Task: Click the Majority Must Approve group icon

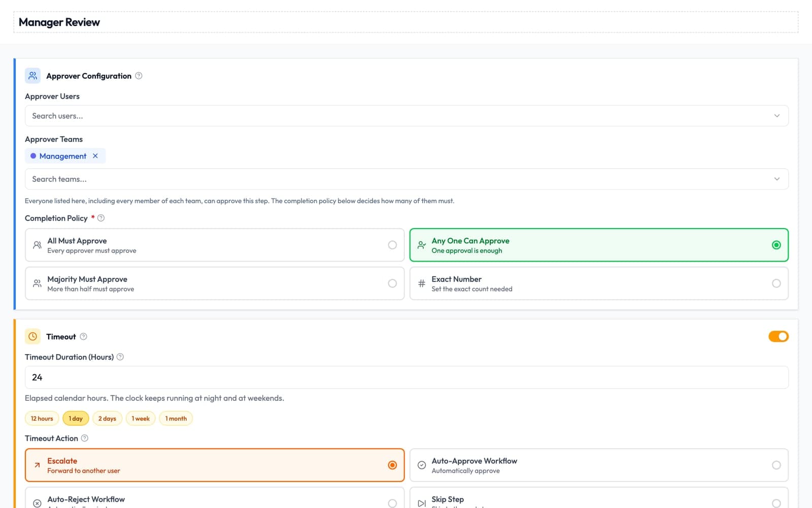Action: pos(37,283)
